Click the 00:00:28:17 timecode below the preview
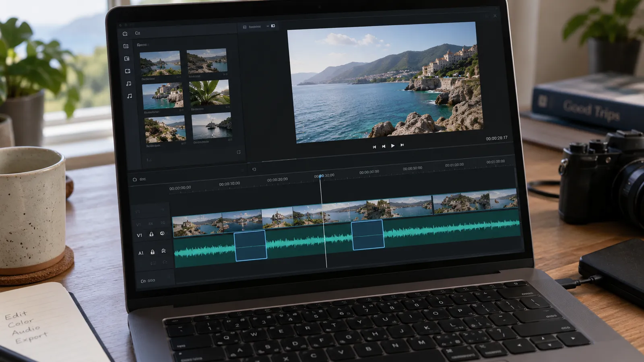 (x=497, y=138)
